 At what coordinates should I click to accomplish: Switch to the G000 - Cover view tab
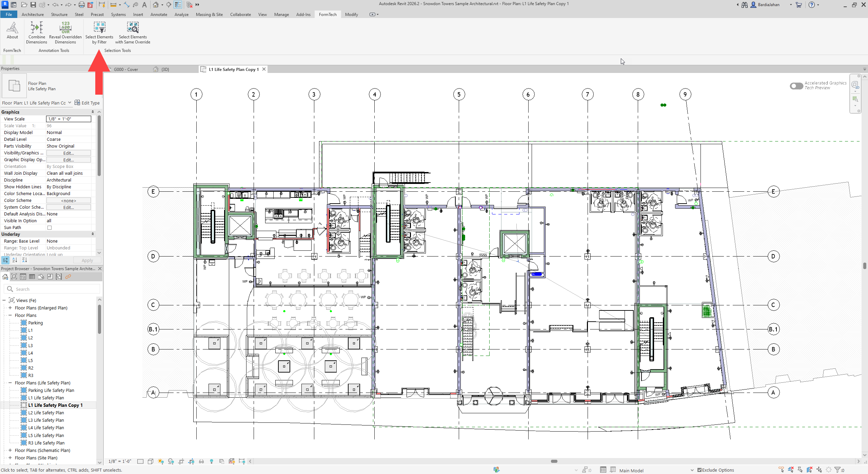[126, 70]
